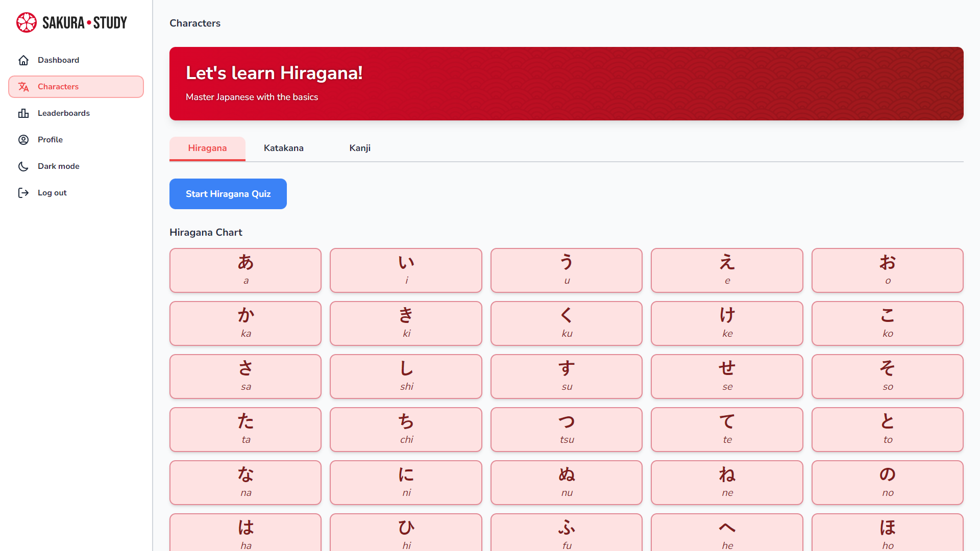Click the つ (tsu) card
Image resolution: width=980 pixels, height=551 pixels.
[x=567, y=430]
